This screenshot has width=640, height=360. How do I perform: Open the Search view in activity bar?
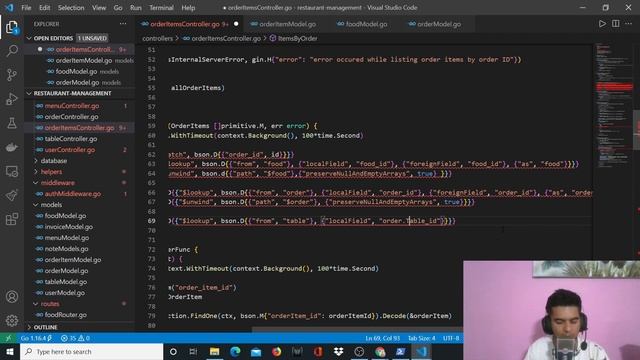click(12, 51)
